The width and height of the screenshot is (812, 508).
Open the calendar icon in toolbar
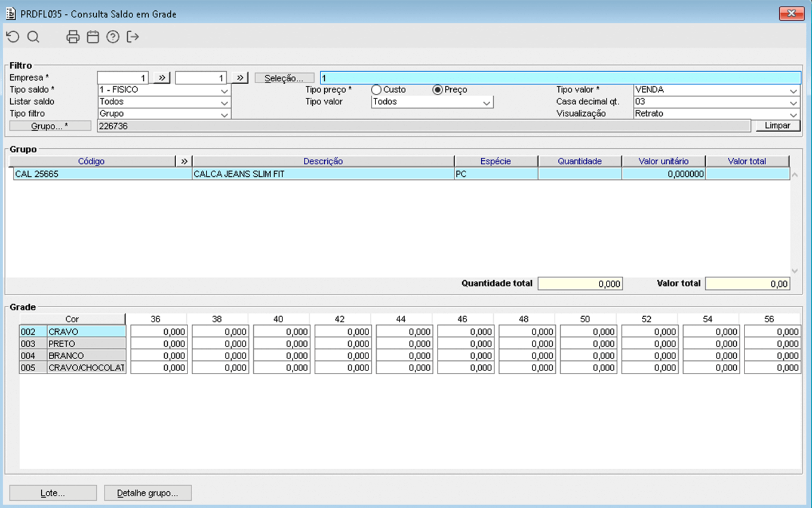point(93,37)
